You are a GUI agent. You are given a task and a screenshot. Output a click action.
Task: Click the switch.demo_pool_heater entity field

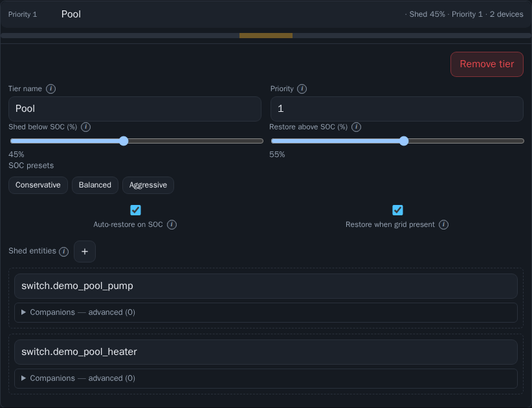265,352
